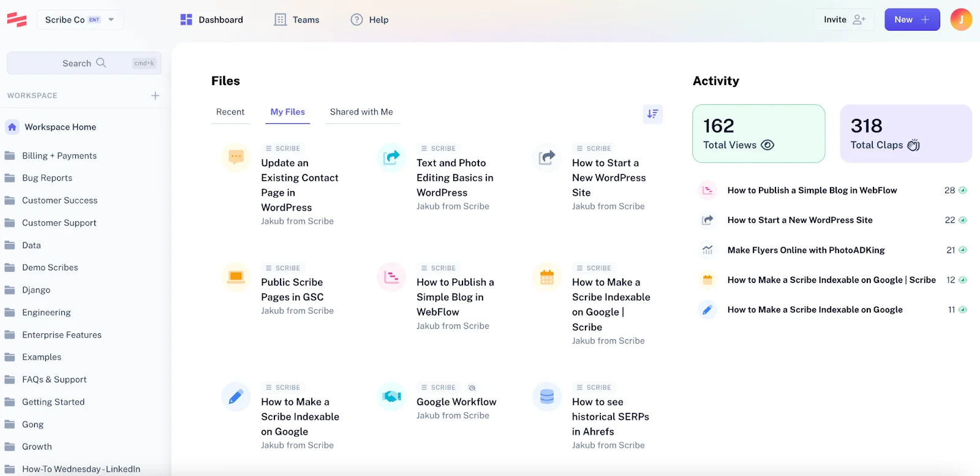Open How to Start a New WordPress Site file
Screen dimensions: 980x476
609,178
